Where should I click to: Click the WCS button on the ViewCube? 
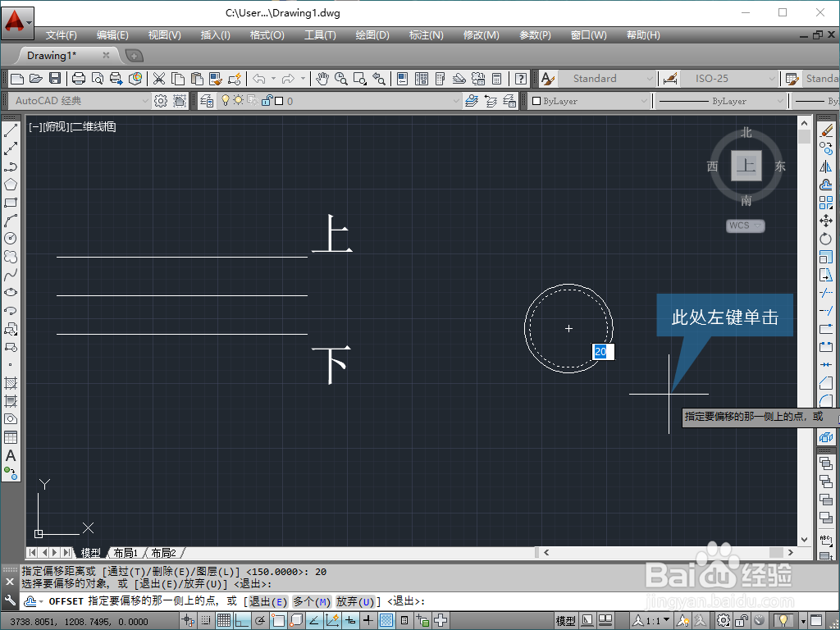pyautogui.click(x=743, y=226)
